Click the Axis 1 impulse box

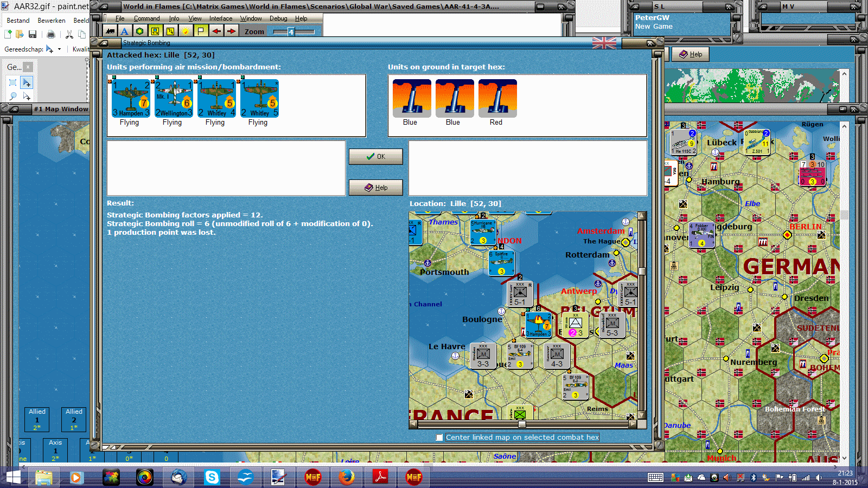(55, 450)
